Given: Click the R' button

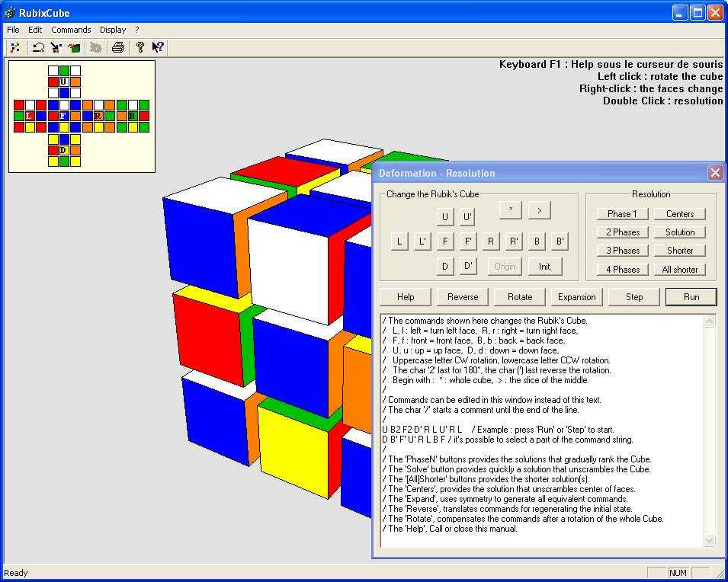Looking at the screenshot, I should click(514, 241).
